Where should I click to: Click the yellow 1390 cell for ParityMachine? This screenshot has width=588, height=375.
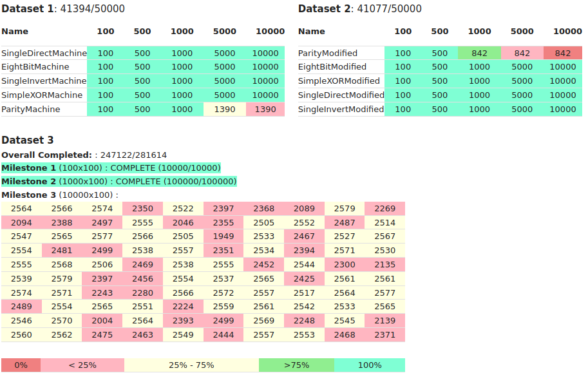pos(225,110)
